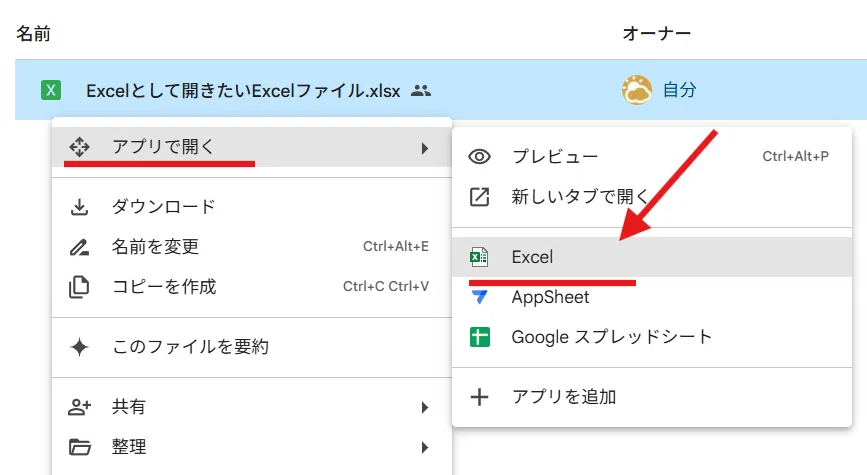This screenshot has height=475, width=867.
Task: Click the green Excel file type icon
Action: click(51, 90)
